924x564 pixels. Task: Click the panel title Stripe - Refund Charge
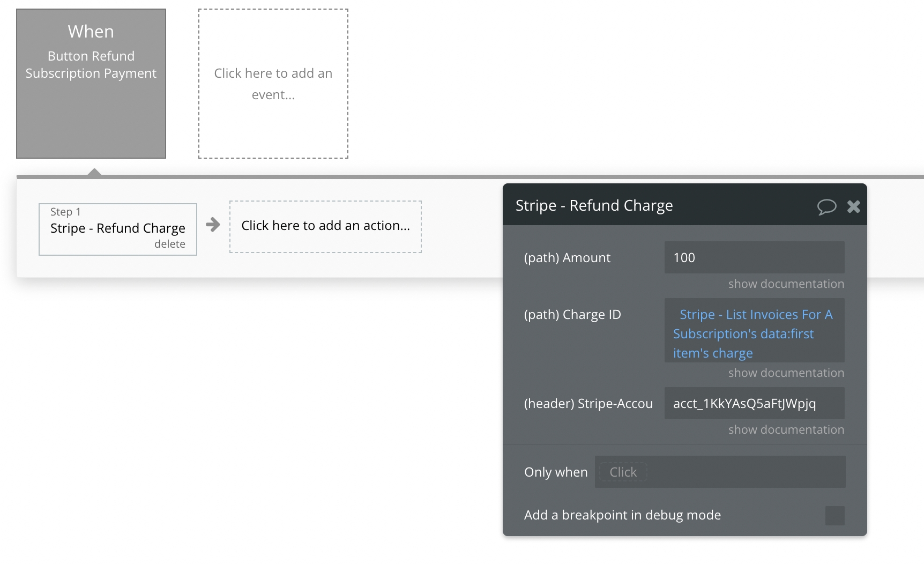tap(594, 205)
